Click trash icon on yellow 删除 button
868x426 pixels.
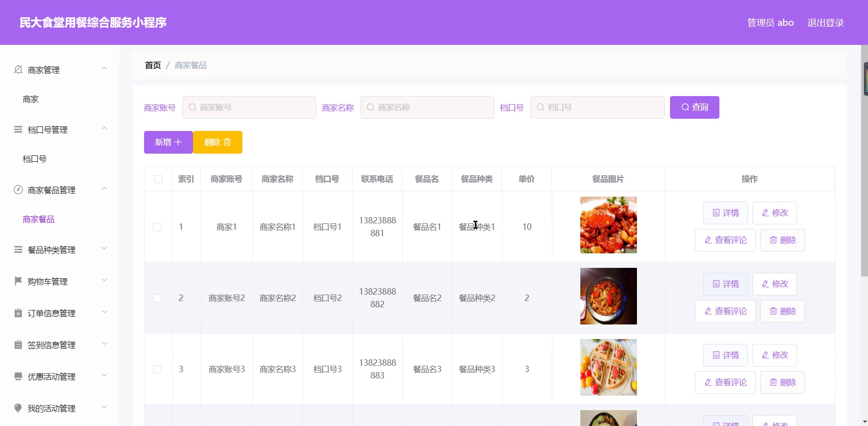pyautogui.click(x=227, y=142)
